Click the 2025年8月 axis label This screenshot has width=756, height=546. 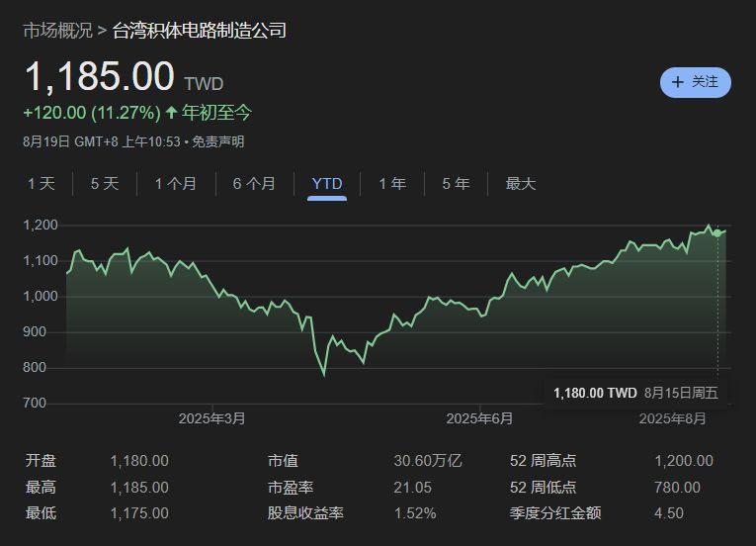click(673, 418)
